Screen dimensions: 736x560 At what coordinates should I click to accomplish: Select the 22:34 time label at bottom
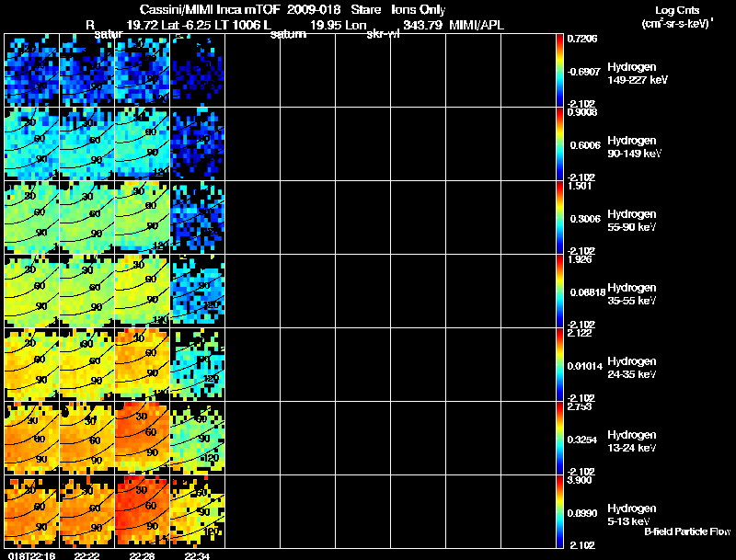[197, 554]
